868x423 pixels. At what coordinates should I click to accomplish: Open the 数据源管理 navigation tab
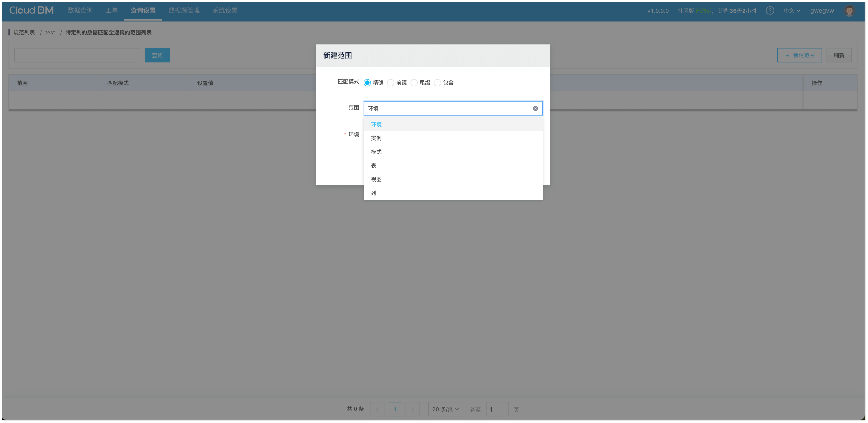184,10
